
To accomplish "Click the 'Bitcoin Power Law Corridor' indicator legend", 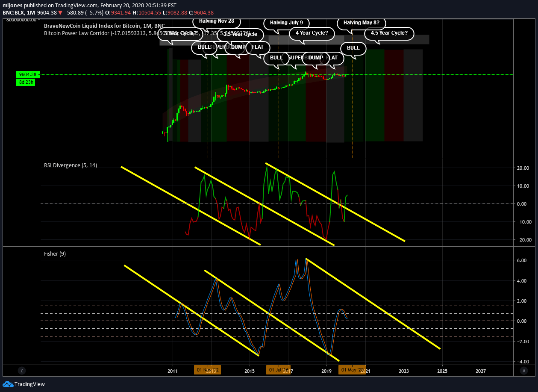I will pyautogui.click(x=147, y=33).
